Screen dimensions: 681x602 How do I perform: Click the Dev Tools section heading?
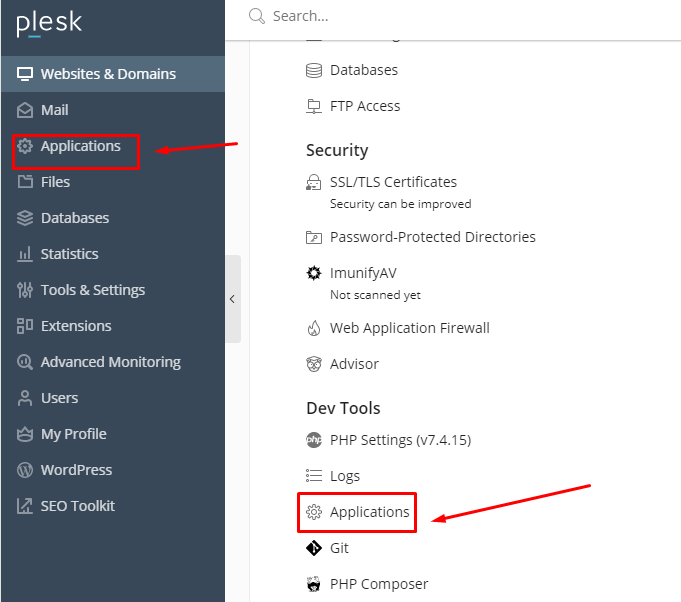tap(343, 408)
